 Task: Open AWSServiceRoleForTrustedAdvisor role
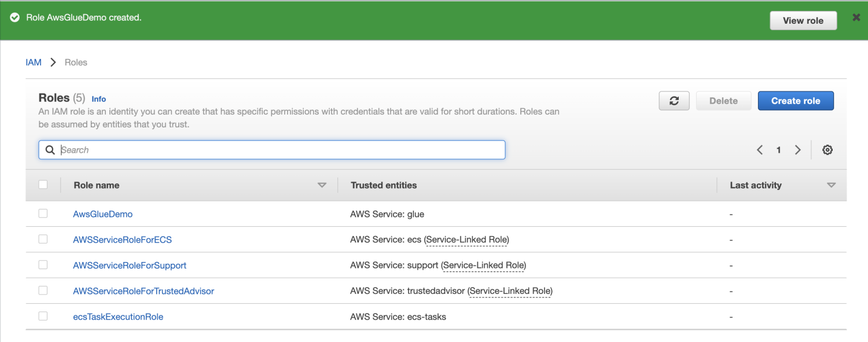click(144, 291)
